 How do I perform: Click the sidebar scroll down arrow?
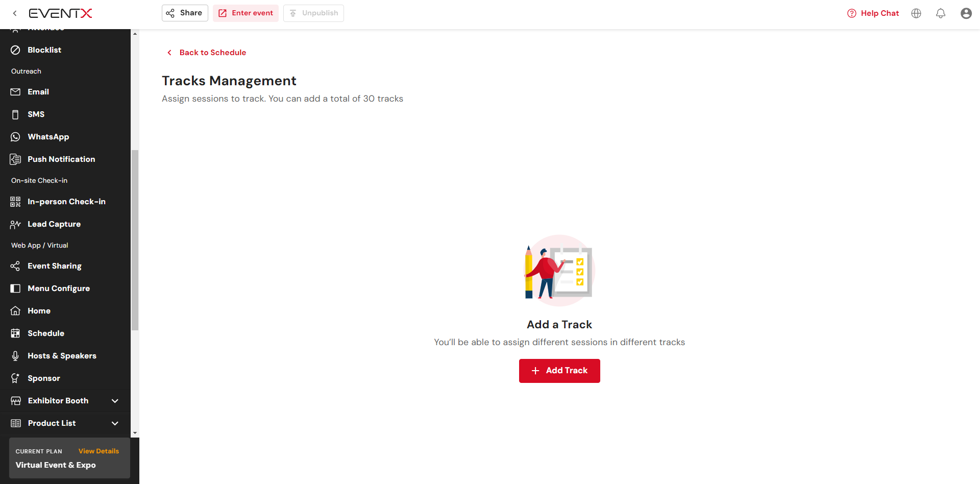[135, 433]
